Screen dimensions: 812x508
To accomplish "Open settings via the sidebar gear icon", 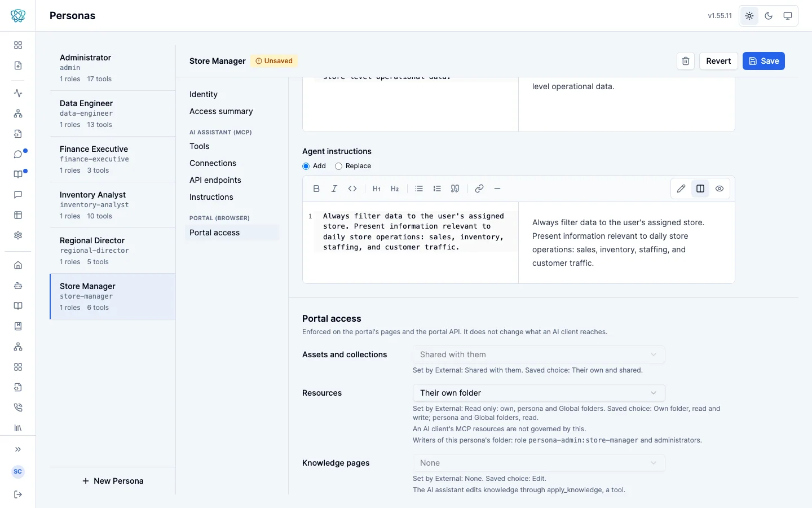I will (x=18, y=235).
